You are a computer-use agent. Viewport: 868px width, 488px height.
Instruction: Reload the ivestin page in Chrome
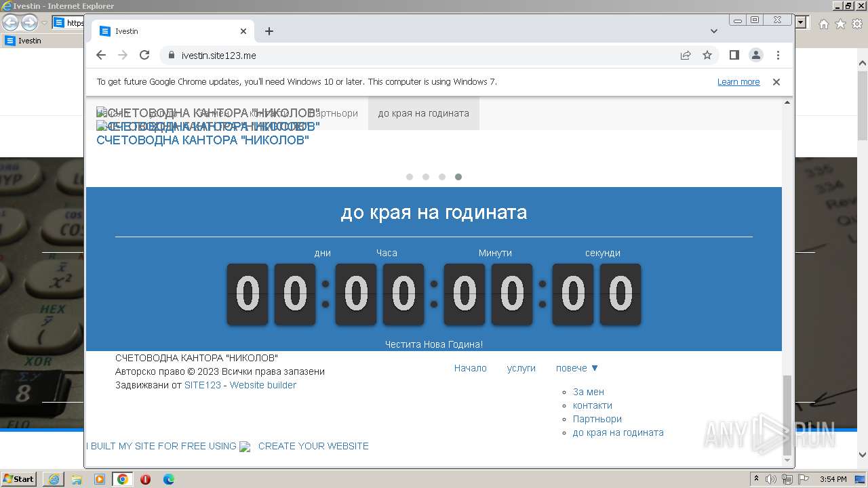(x=144, y=56)
